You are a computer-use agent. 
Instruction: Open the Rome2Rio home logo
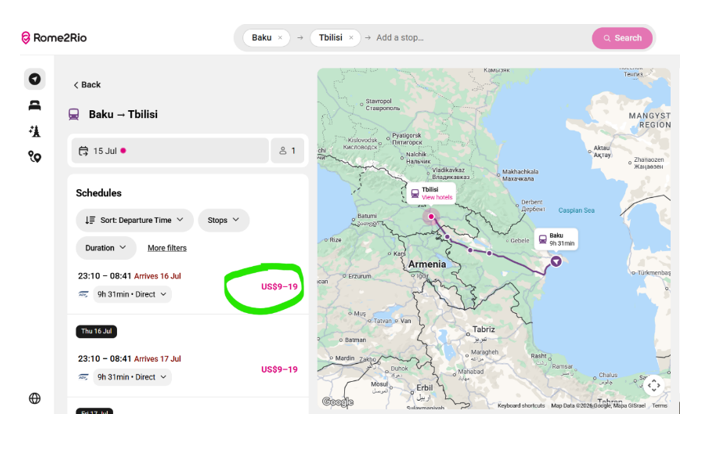(54, 38)
